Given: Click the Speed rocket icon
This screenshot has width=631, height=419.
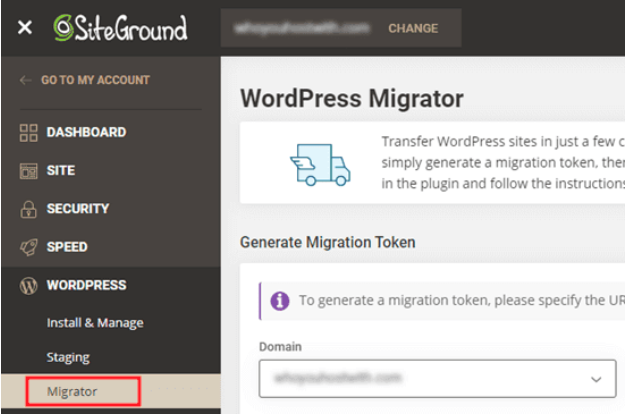Looking at the screenshot, I should click(x=29, y=247).
